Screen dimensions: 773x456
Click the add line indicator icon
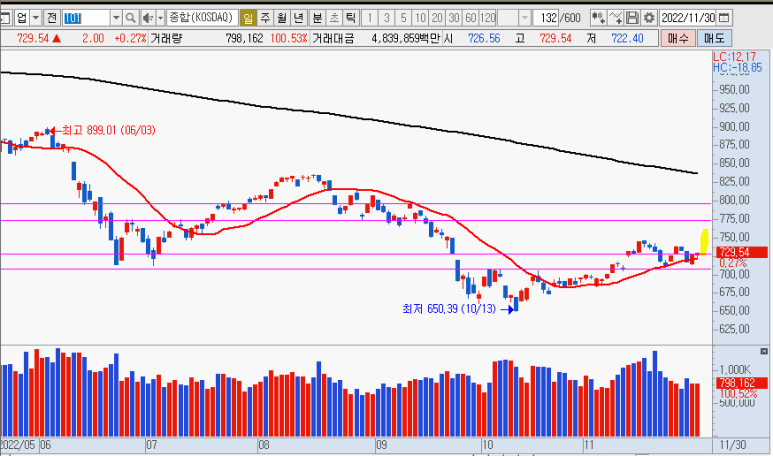[615, 19]
